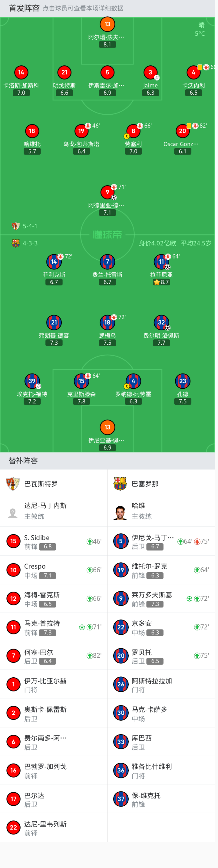Open substitute S. Sidibe number 15 row
Screen dimensions: 218x868
(x=54, y=541)
